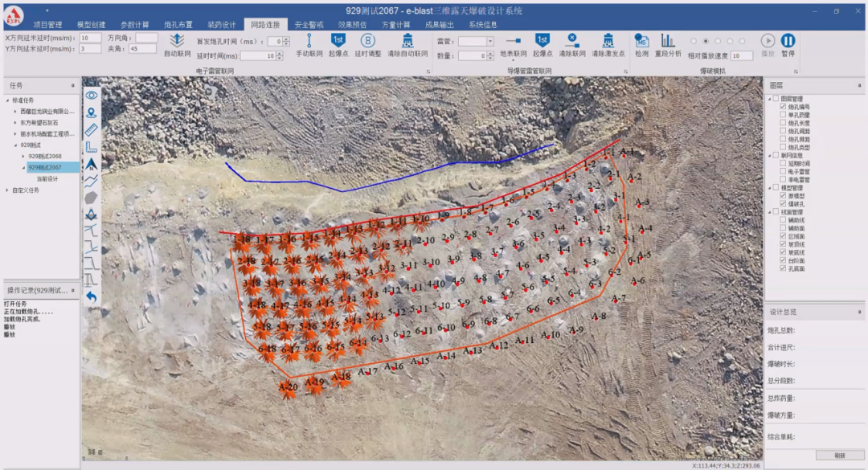Click the 延时调整 delay adjust icon
Screen dimensions: 868x470
click(x=367, y=41)
